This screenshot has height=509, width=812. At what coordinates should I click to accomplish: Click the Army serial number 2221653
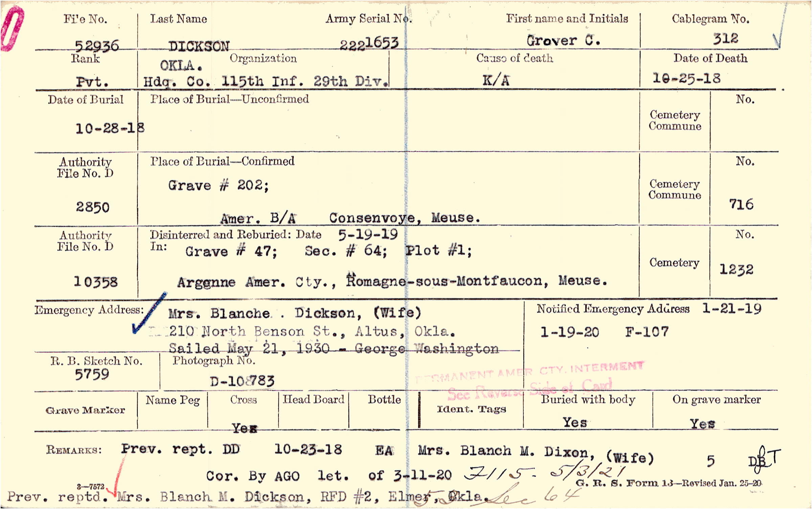pos(369,44)
